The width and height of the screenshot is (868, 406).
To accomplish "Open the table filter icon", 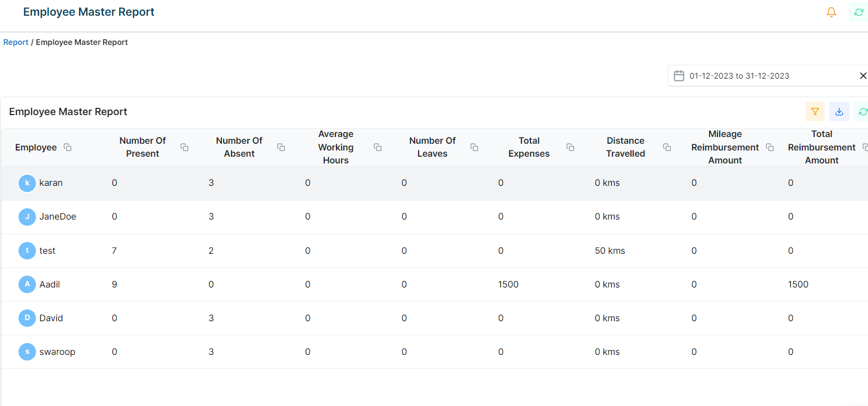I will click(x=815, y=112).
